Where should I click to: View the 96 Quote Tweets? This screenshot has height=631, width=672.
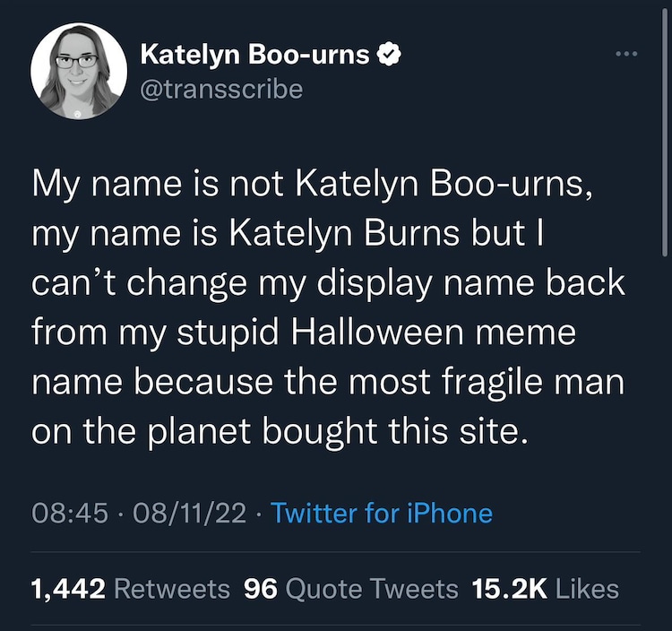[261, 589]
